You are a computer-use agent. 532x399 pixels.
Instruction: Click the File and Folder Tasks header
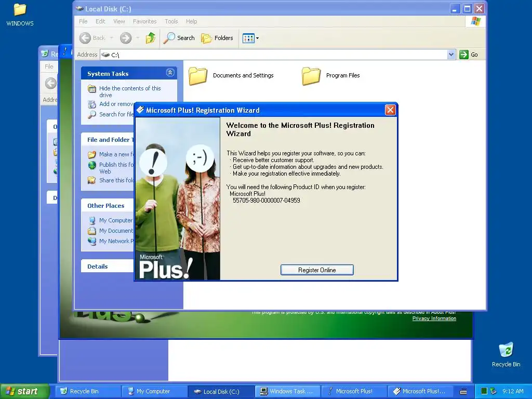click(108, 140)
